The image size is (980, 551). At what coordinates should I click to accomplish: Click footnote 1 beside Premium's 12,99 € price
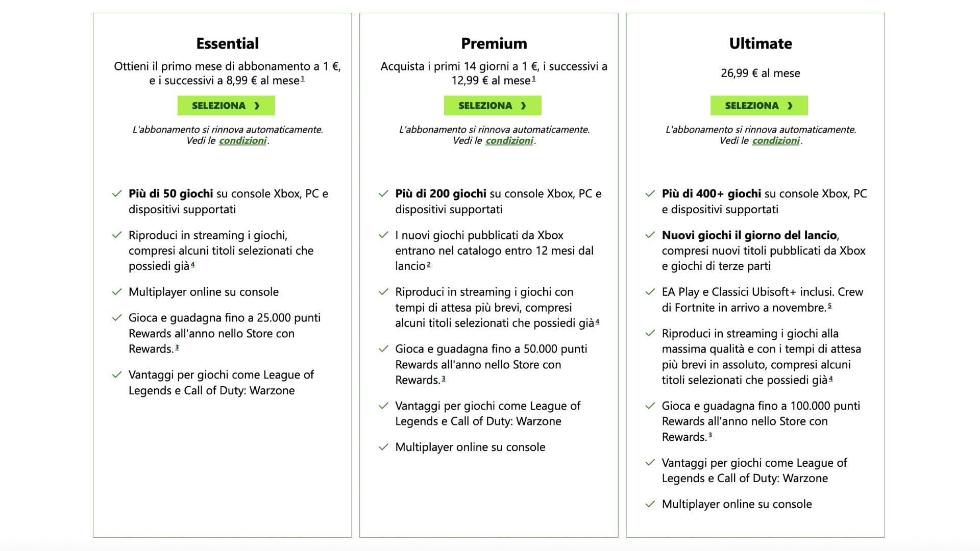coord(534,79)
